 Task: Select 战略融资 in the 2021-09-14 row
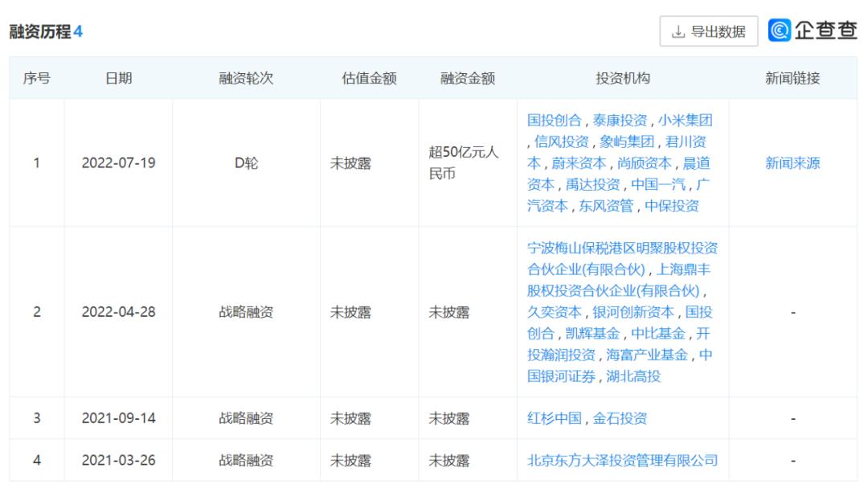[246, 418]
